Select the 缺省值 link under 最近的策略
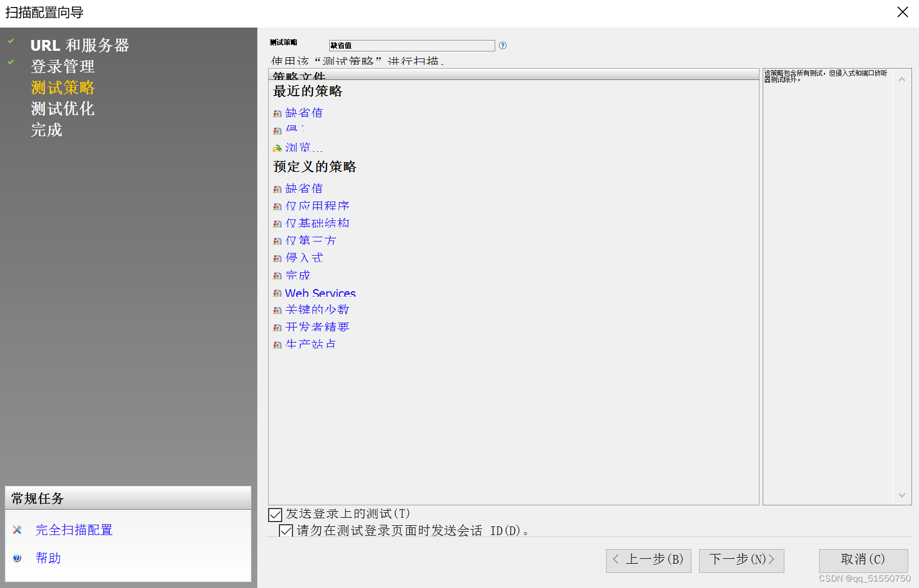 point(304,113)
